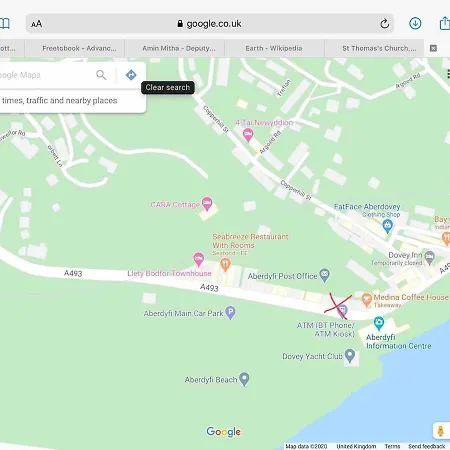
Task: Click the Seabreeze Restaurant orange pin
Action: tap(226, 265)
